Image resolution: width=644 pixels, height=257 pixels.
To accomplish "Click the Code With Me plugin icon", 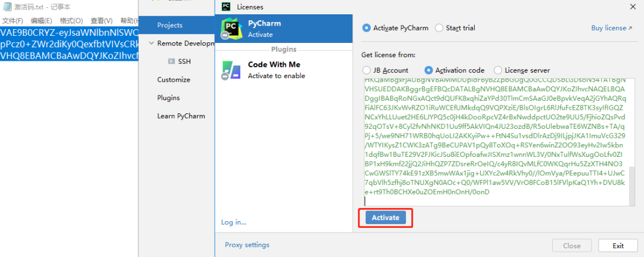I will [x=230, y=70].
